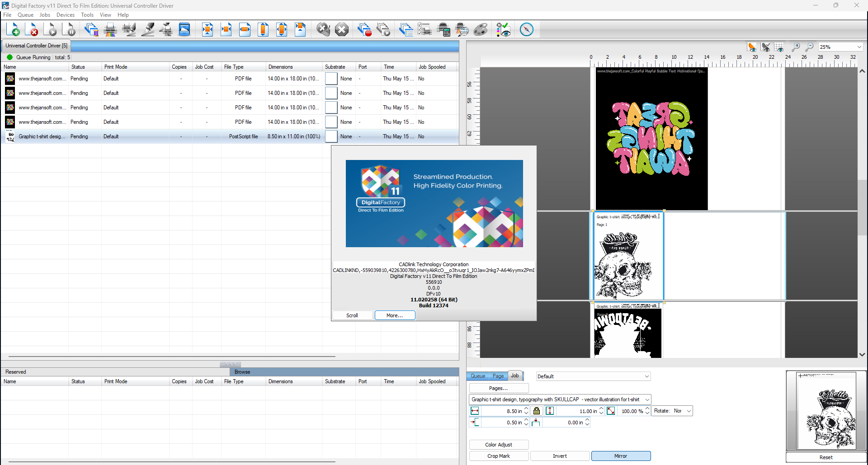Click the add new job icon
Viewport: 868px width, 465px height.
coord(13,29)
